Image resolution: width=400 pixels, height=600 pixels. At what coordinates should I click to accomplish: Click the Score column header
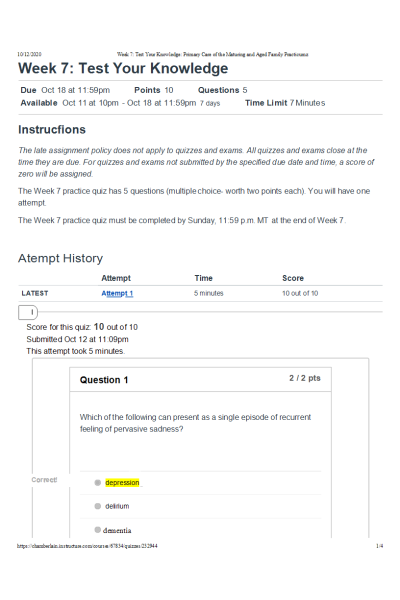(293, 278)
